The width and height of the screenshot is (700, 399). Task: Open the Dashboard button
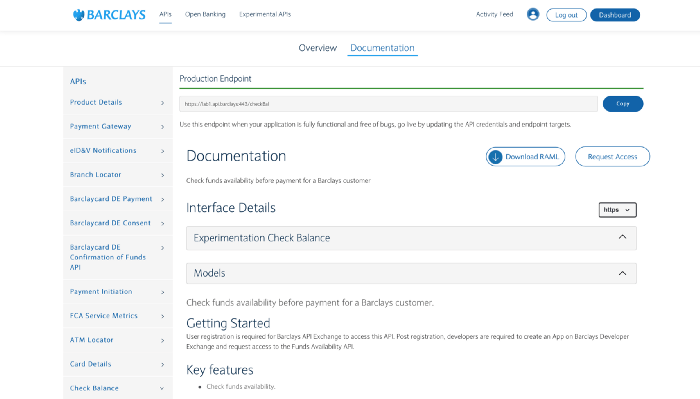coord(615,15)
